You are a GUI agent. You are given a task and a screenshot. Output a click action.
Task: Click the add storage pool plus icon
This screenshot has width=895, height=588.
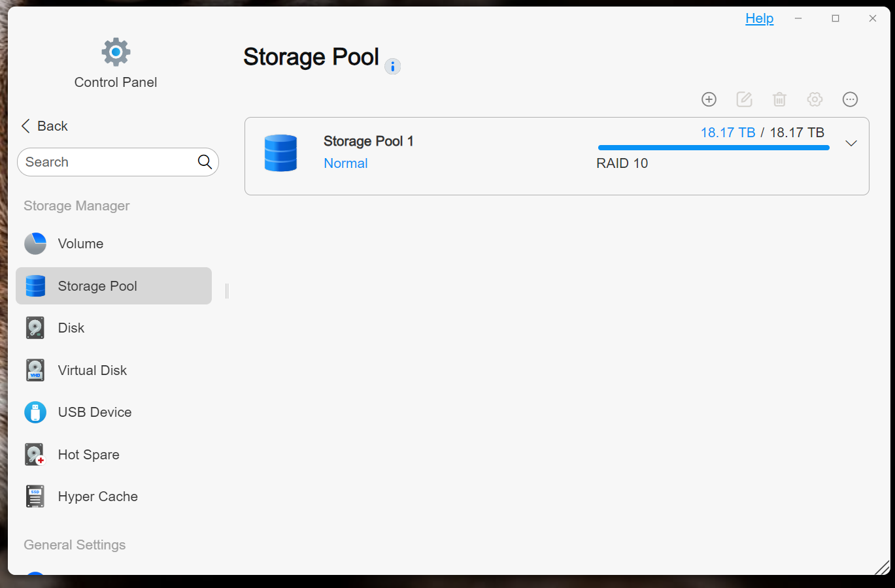coord(709,99)
